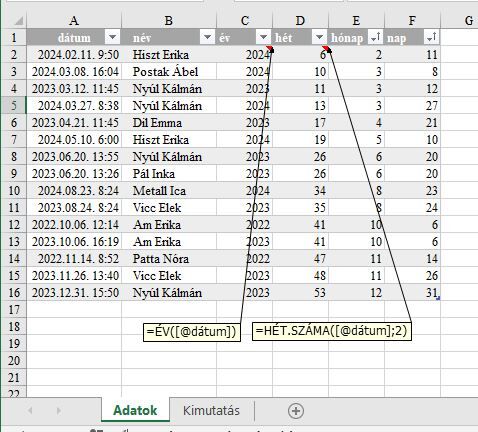
Task: Select Hiszt Erika in row 2
Action: pyautogui.click(x=169, y=54)
